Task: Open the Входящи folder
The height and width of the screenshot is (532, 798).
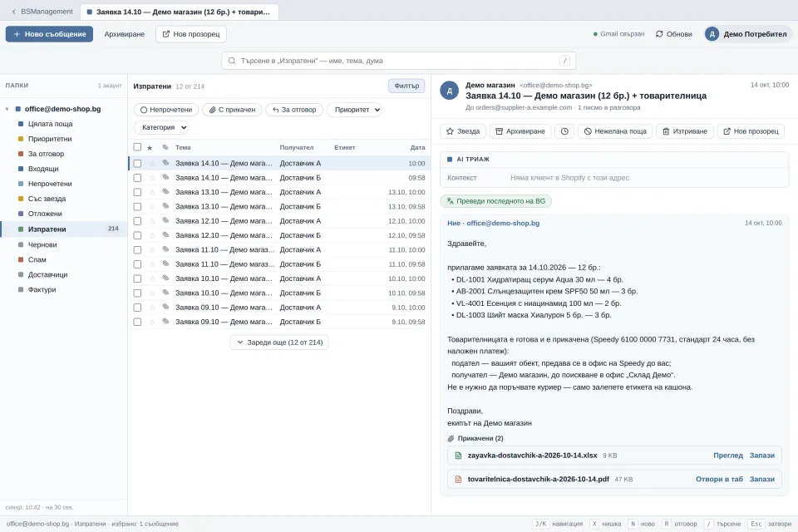Action: click(x=43, y=169)
